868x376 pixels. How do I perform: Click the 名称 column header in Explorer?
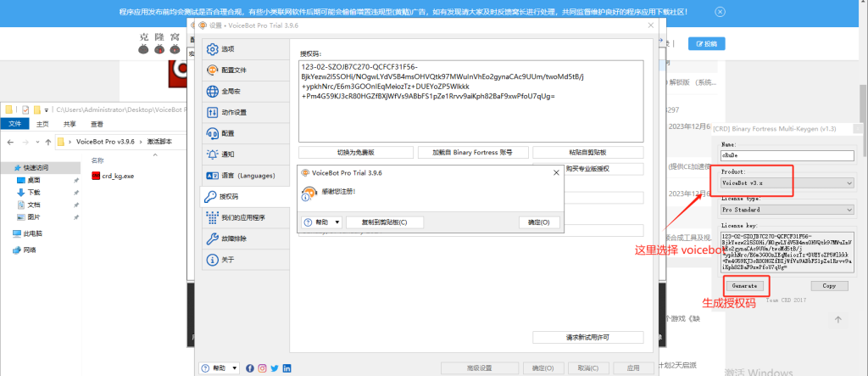pos(97,160)
